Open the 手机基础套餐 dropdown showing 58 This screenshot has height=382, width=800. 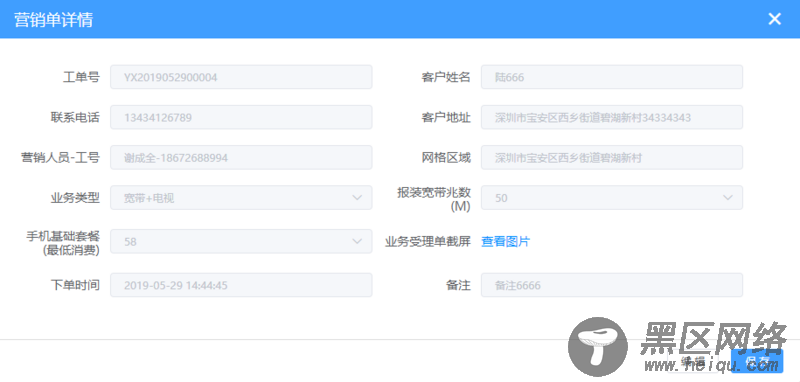pyautogui.click(x=241, y=242)
